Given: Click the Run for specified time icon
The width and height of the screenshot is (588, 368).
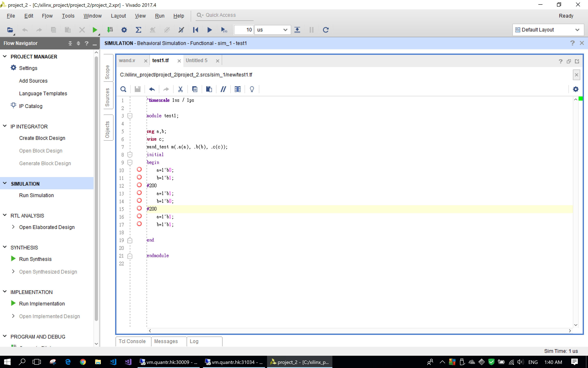Looking at the screenshot, I should pos(224,30).
